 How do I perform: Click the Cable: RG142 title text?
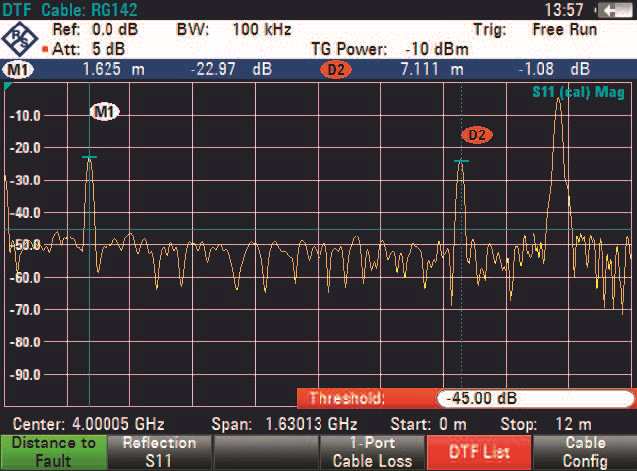pyautogui.click(x=89, y=10)
